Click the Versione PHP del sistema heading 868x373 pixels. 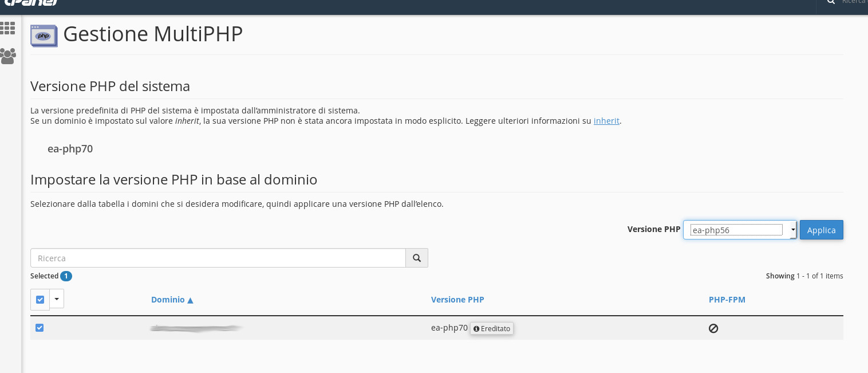pyautogui.click(x=110, y=87)
